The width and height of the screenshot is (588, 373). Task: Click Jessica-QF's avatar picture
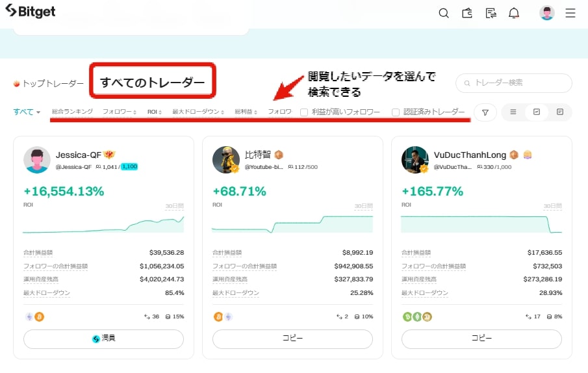coord(37,160)
